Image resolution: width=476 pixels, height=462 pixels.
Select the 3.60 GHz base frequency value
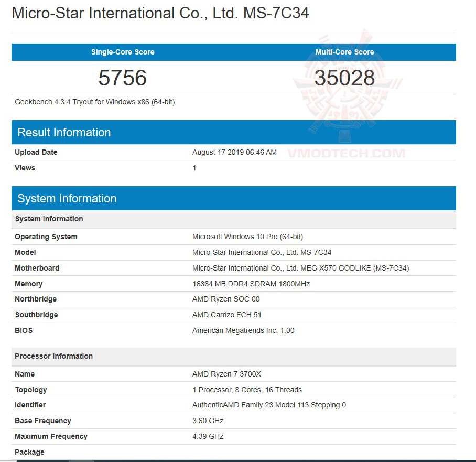[208, 421]
